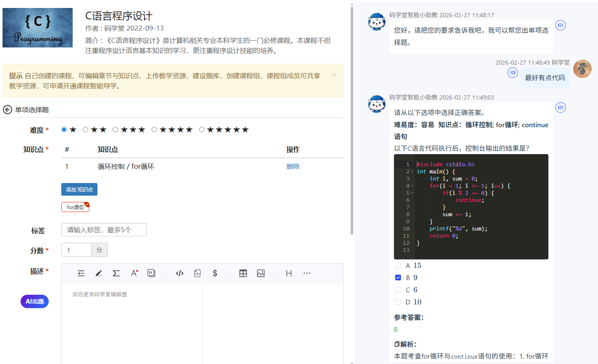Click the 标签 tag input field
This screenshot has width=598, height=364.
pos(104,230)
